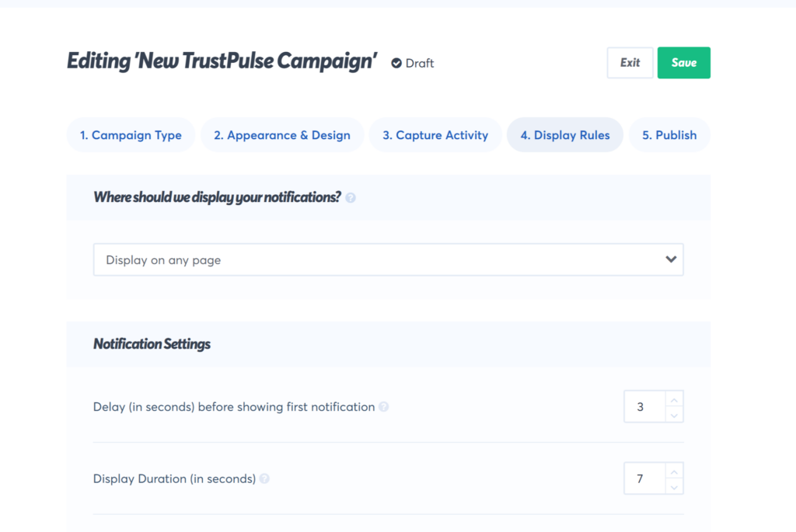Increase the first notification delay with the up arrow
The image size is (796, 532).
pyautogui.click(x=674, y=400)
